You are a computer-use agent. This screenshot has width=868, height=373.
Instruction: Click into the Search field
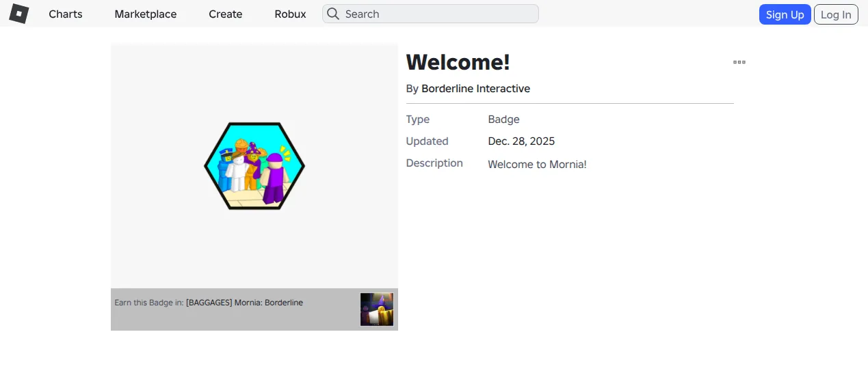coord(430,14)
